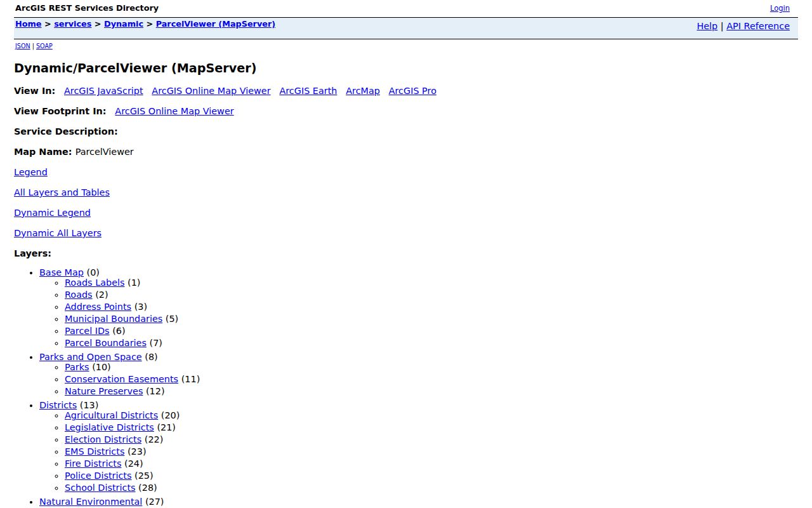812x508 pixels.
Task: Open service in ArcGIS Pro
Action: point(412,91)
